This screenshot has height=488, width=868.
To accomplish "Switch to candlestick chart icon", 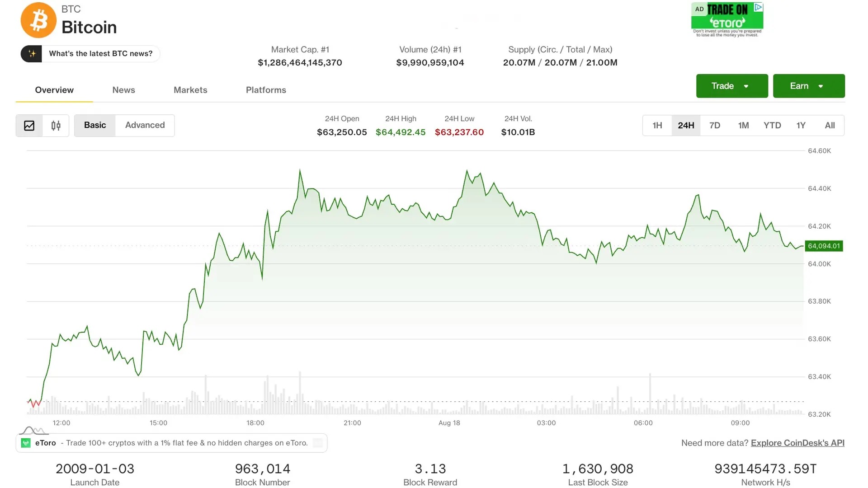I will [56, 126].
